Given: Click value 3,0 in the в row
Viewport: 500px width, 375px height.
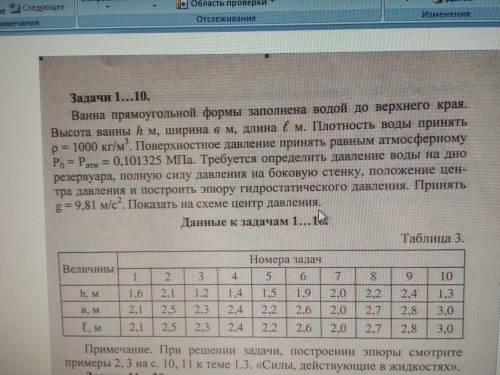Looking at the screenshot, I should [445, 311].
